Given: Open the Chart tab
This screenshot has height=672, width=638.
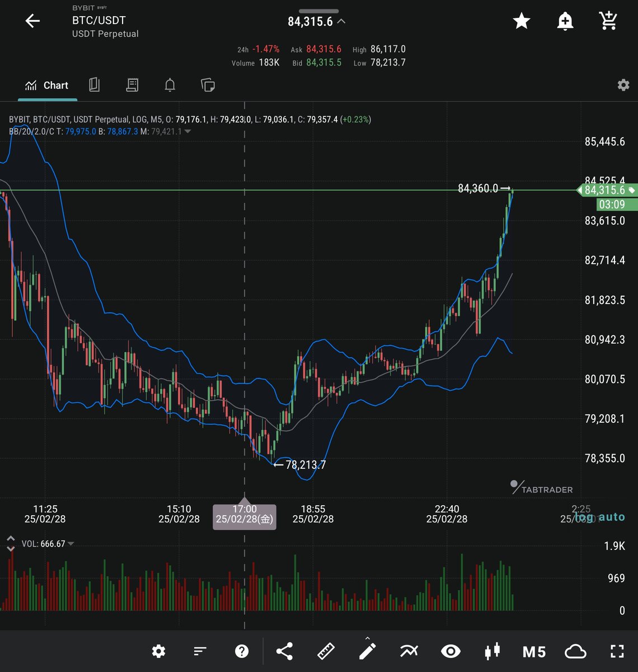Looking at the screenshot, I should coord(47,86).
